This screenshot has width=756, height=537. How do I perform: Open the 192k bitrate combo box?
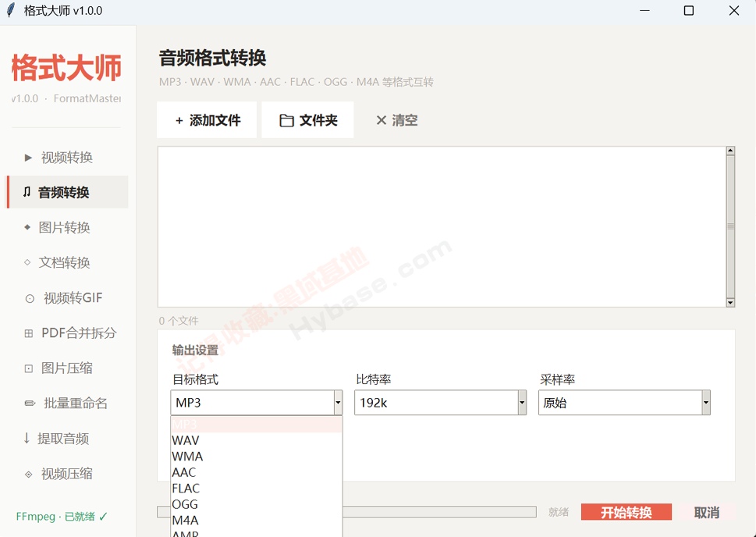(440, 403)
